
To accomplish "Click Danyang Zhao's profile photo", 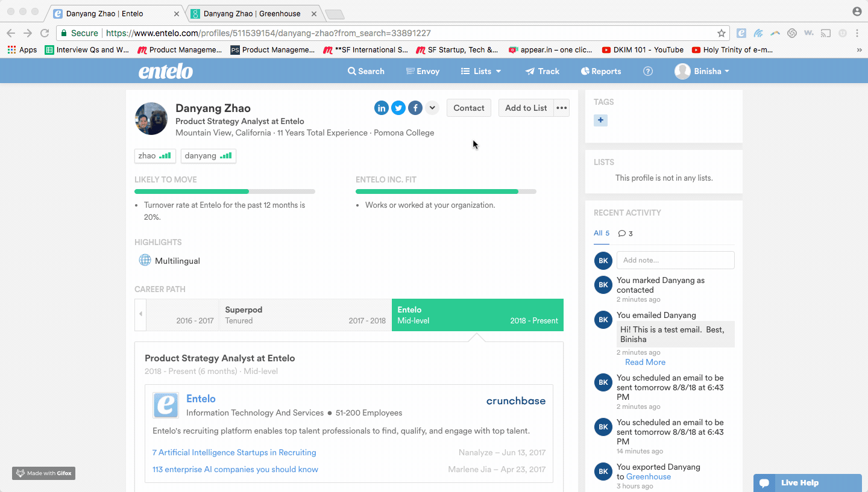I will pos(151,119).
